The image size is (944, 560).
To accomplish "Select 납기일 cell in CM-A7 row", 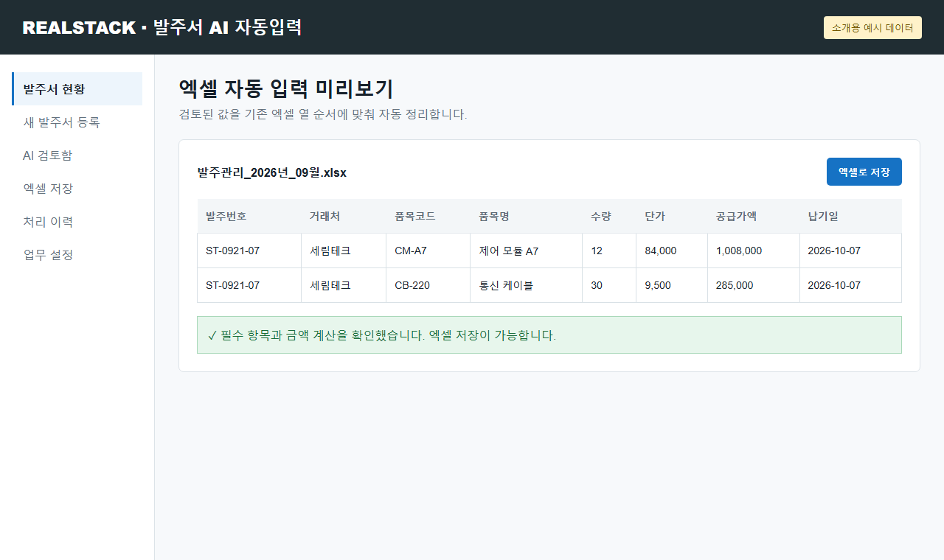I will click(x=850, y=251).
